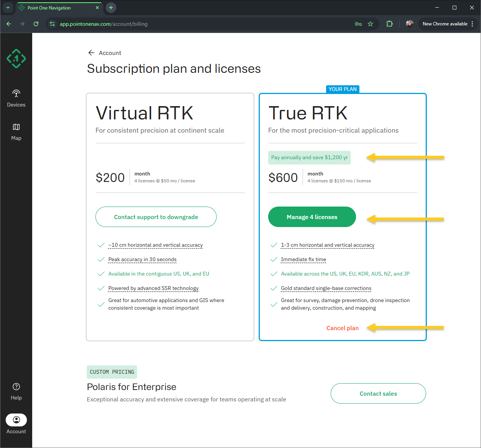Viewport: 481px width, 448px height.
Task: Click Contact sales button
Action: pyautogui.click(x=378, y=393)
